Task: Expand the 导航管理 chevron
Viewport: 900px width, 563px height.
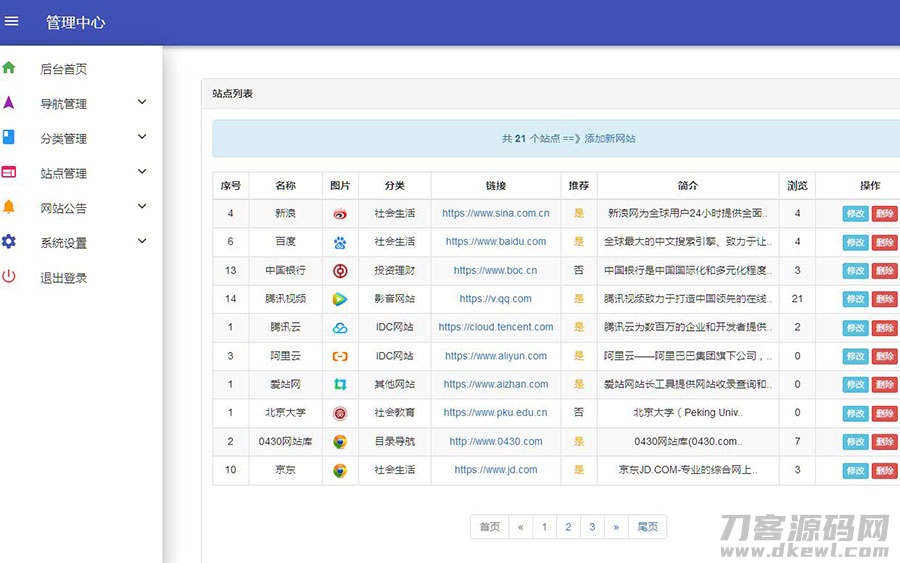Action: pyautogui.click(x=142, y=102)
